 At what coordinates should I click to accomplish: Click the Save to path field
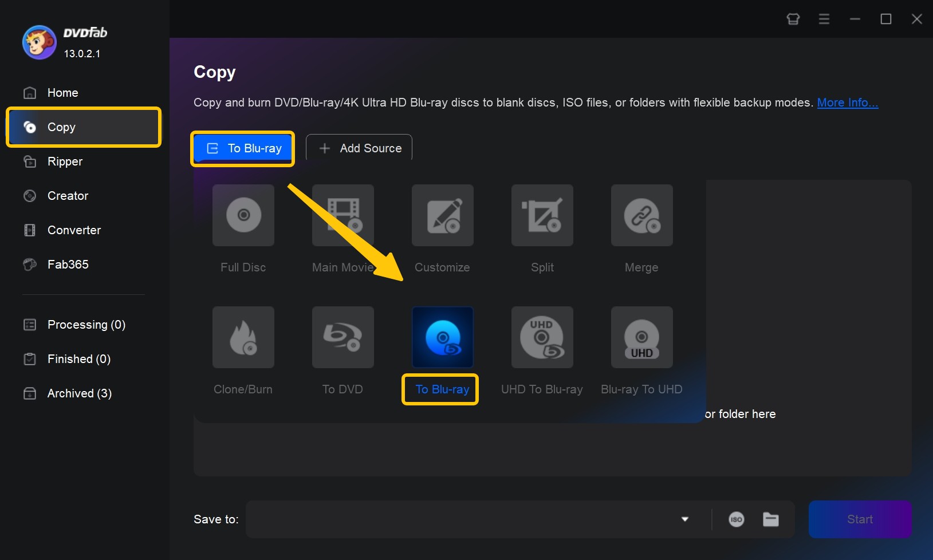[458, 519]
